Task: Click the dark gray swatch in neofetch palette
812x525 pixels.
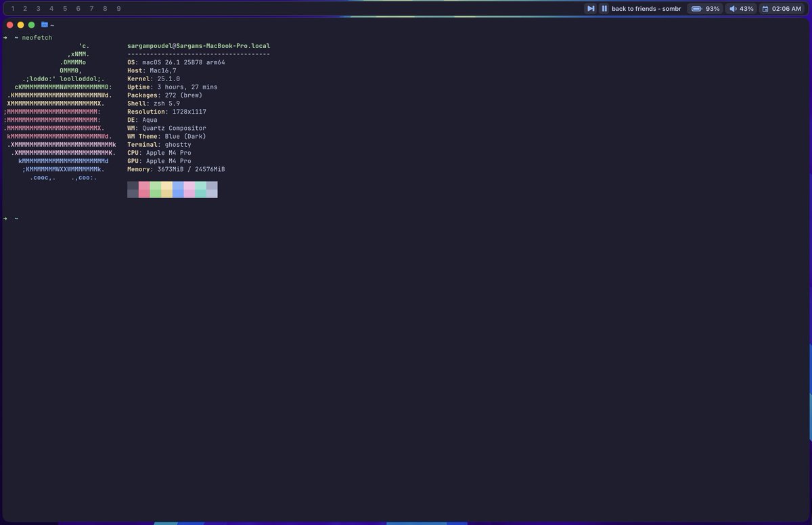Action: pyautogui.click(x=133, y=189)
